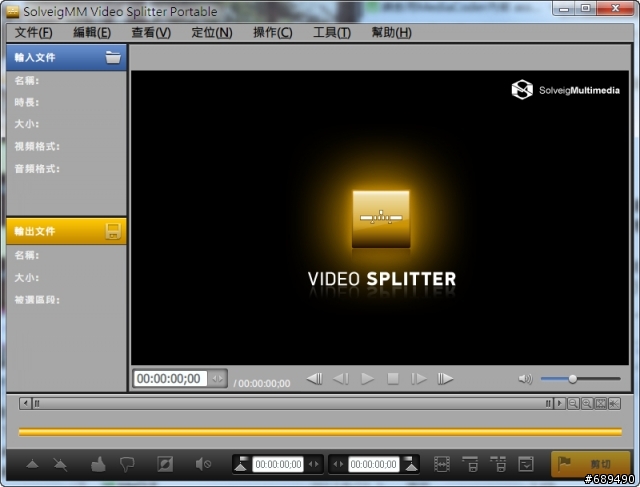Click the right scroll arrow on the timeline bar

click(x=560, y=403)
